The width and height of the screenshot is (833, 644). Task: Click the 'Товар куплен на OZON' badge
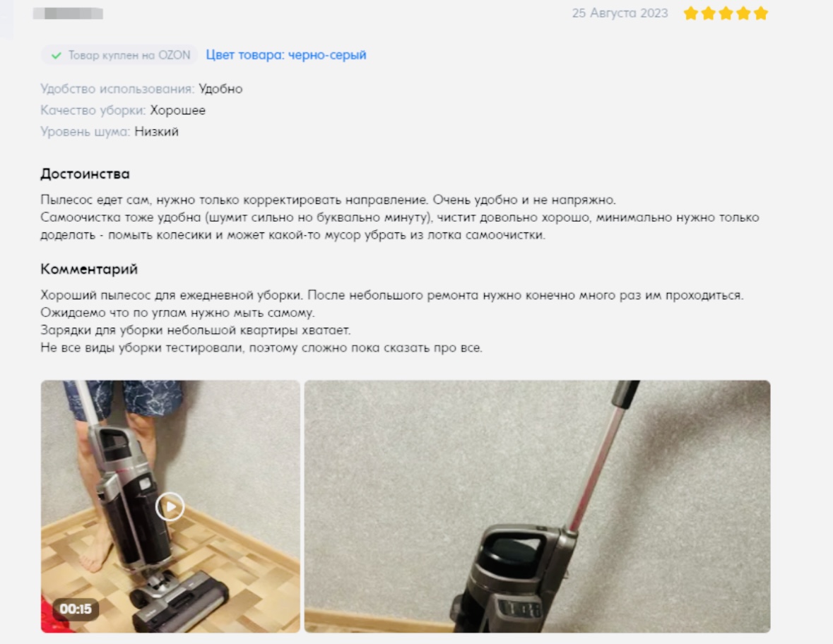(119, 55)
